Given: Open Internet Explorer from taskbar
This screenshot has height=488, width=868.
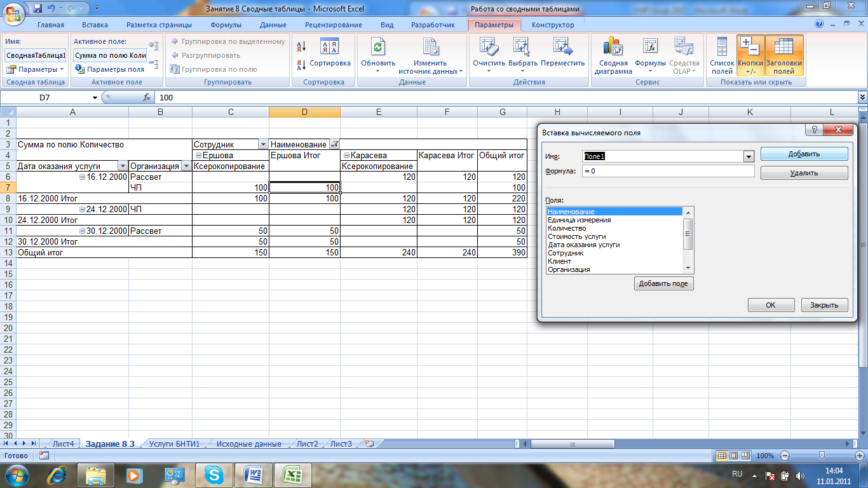Looking at the screenshot, I should click(x=57, y=474).
